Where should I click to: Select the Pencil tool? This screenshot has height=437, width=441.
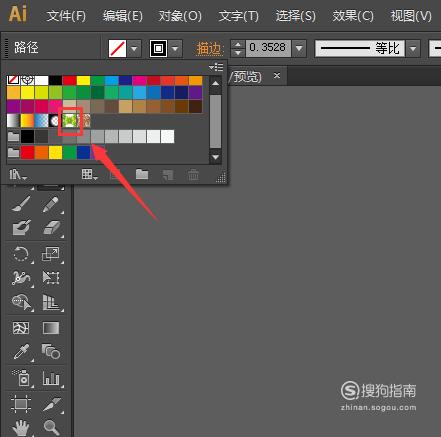click(51, 204)
